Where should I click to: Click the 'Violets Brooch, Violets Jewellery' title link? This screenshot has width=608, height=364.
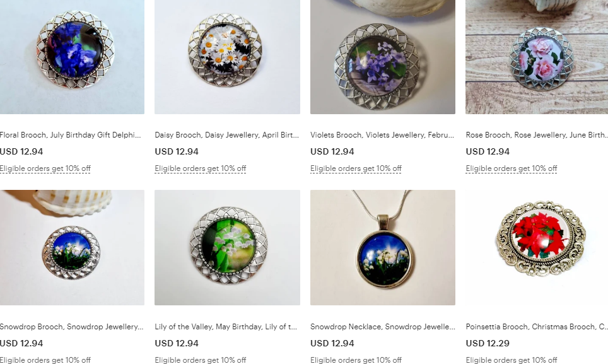(x=382, y=135)
